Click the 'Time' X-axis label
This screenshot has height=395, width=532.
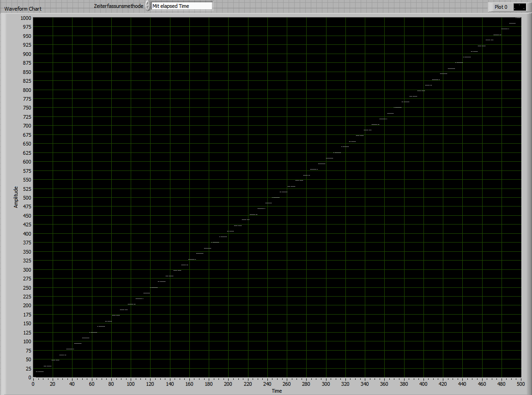tap(277, 391)
